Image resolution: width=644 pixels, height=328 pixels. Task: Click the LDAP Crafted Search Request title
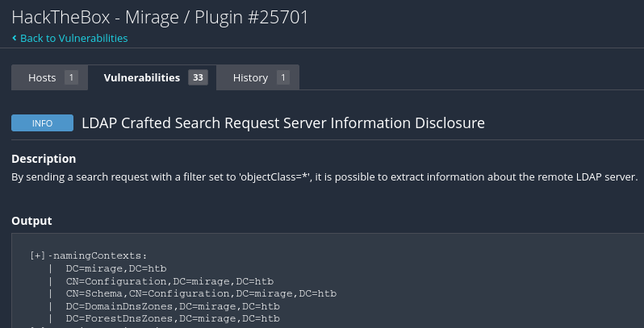[x=283, y=123]
